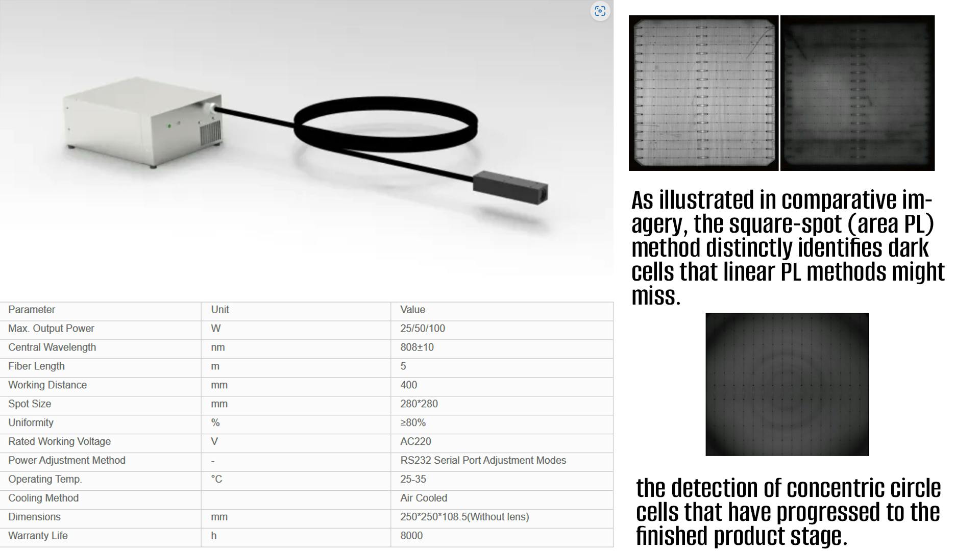Click the Dimensions 250*250*108.5 value
The image size is (980, 551).
(x=464, y=517)
